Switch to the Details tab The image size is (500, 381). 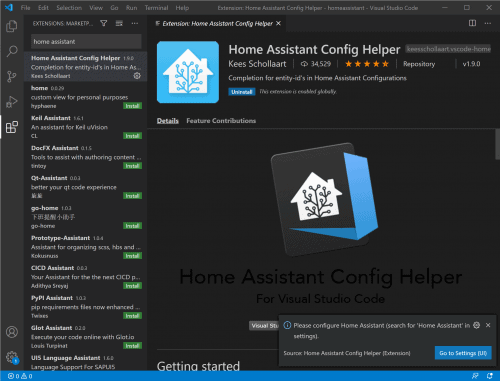pyautogui.click(x=168, y=121)
